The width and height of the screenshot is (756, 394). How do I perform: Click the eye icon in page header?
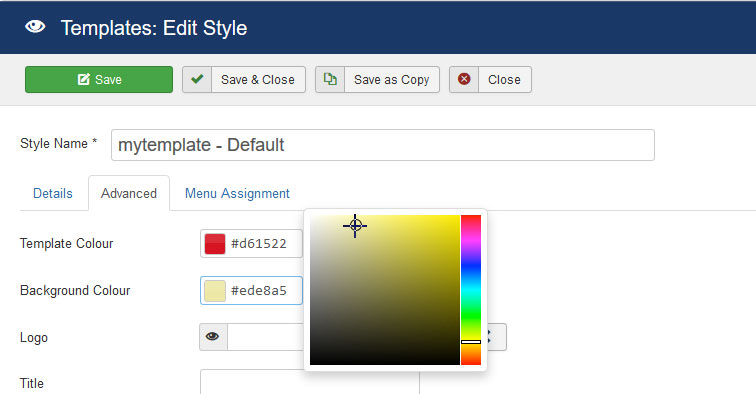click(x=35, y=27)
